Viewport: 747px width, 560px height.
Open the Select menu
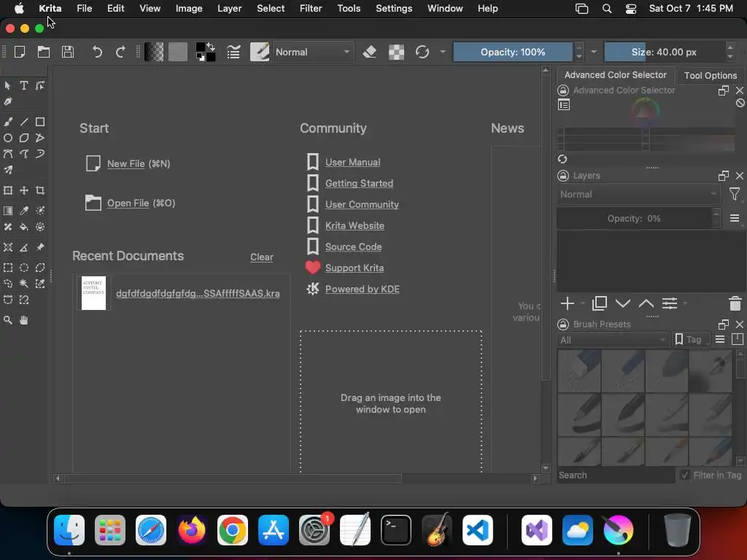coord(271,9)
